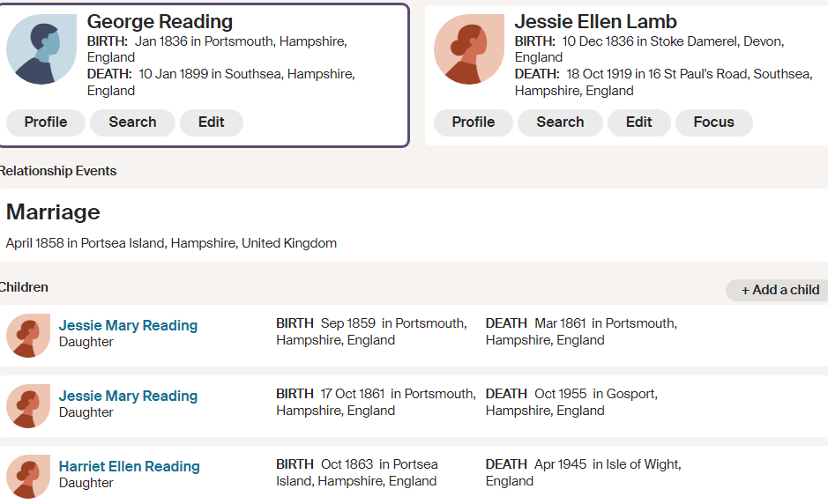Screen dimensions: 828x504
Task: Open Jessie Ellen Lamb's Profile
Action: [474, 122]
